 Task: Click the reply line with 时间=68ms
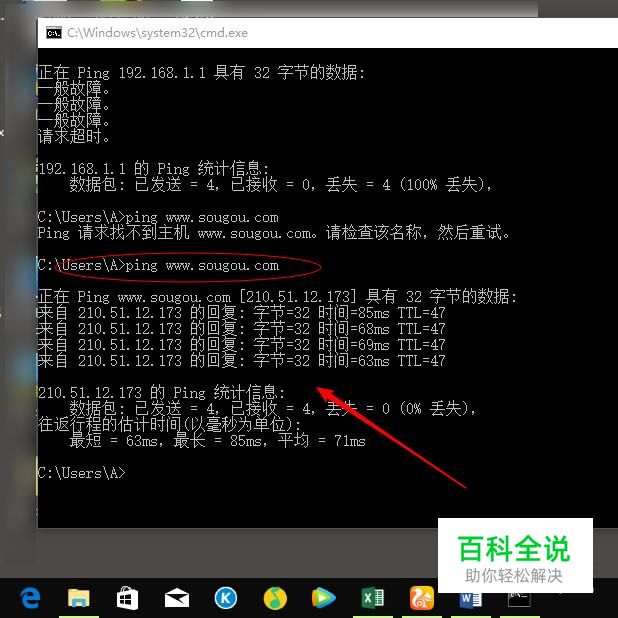point(241,329)
